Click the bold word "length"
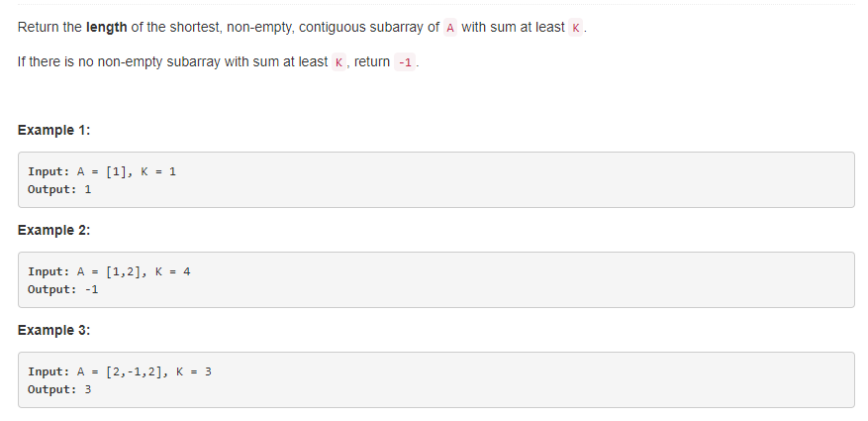Viewport: 868px width, 421px height. click(x=107, y=27)
